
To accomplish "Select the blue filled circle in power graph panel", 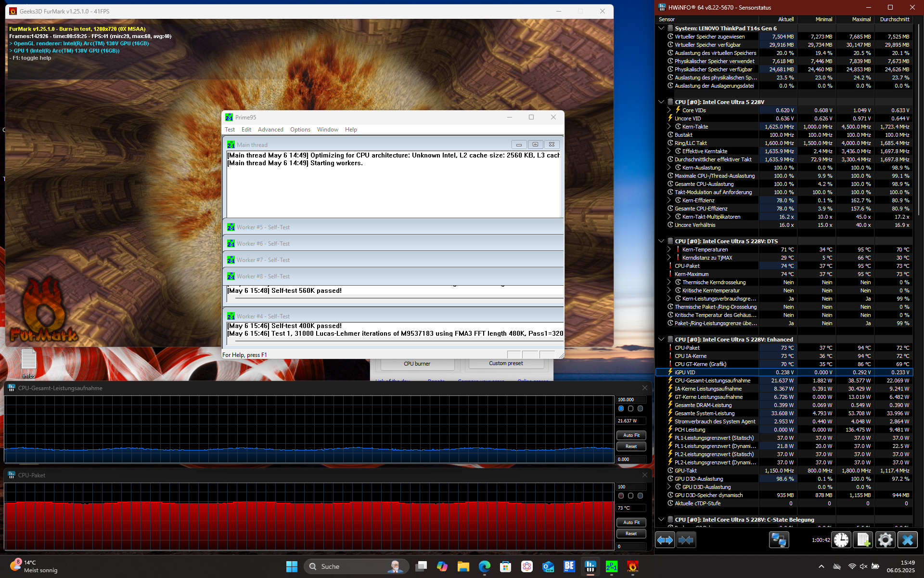I will pyautogui.click(x=621, y=408).
